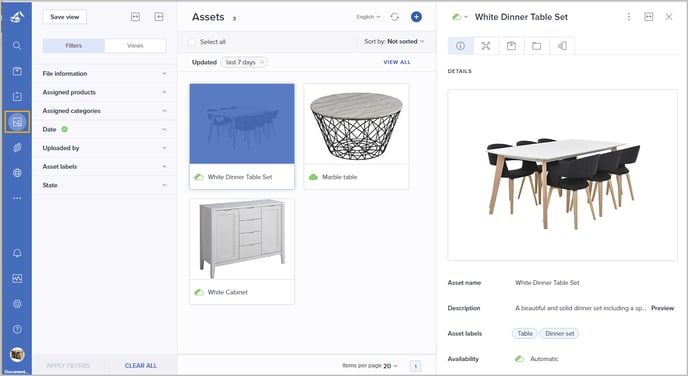Click the Save view button
Screen dimensions: 688x376
click(x=64, y=17)
